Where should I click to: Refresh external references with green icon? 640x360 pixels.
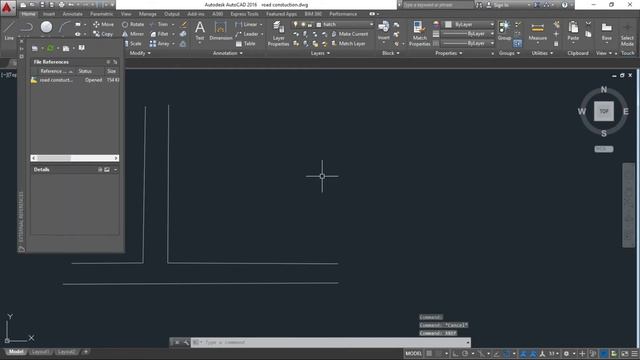pos(50,48)
